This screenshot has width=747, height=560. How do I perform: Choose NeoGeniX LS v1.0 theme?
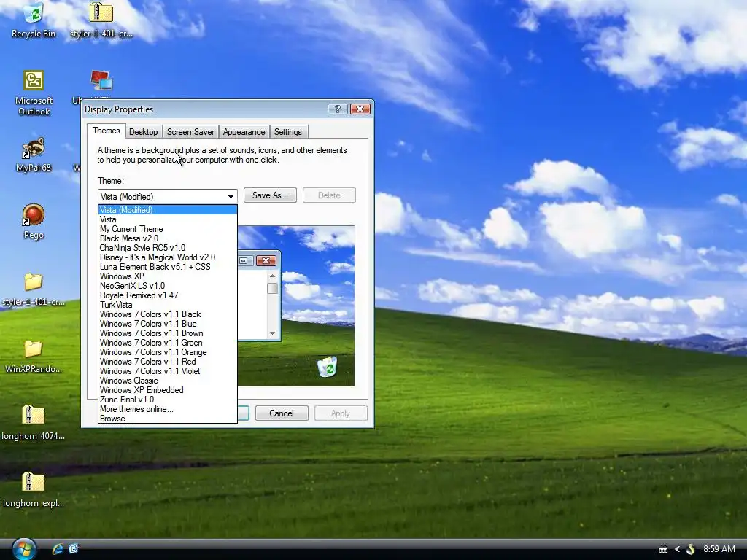click(x=168, y=286)
